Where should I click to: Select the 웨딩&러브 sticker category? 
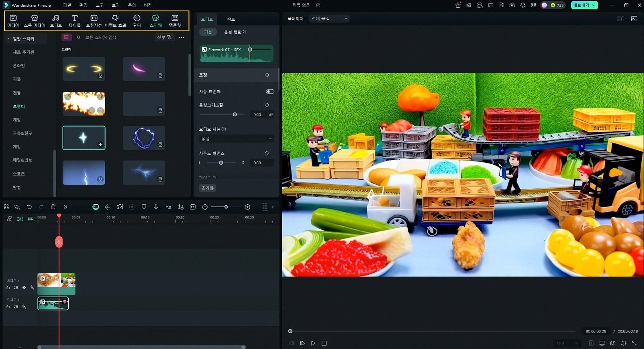tap(22, 160)
